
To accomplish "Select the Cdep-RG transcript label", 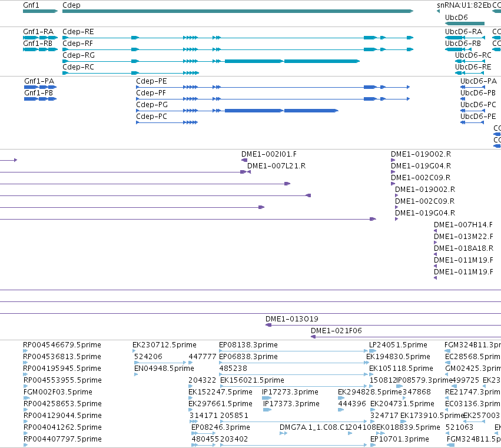I will point(79,55).
